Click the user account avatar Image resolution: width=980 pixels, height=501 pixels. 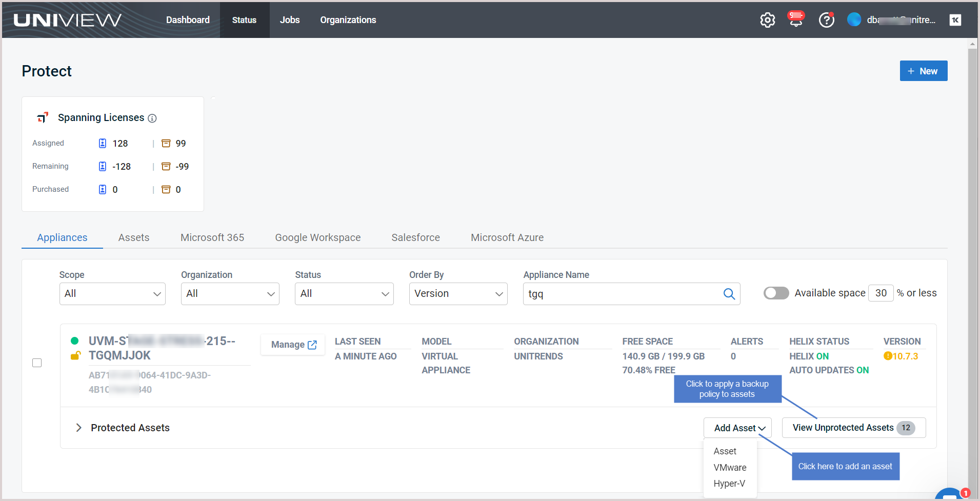pos(854,19)
